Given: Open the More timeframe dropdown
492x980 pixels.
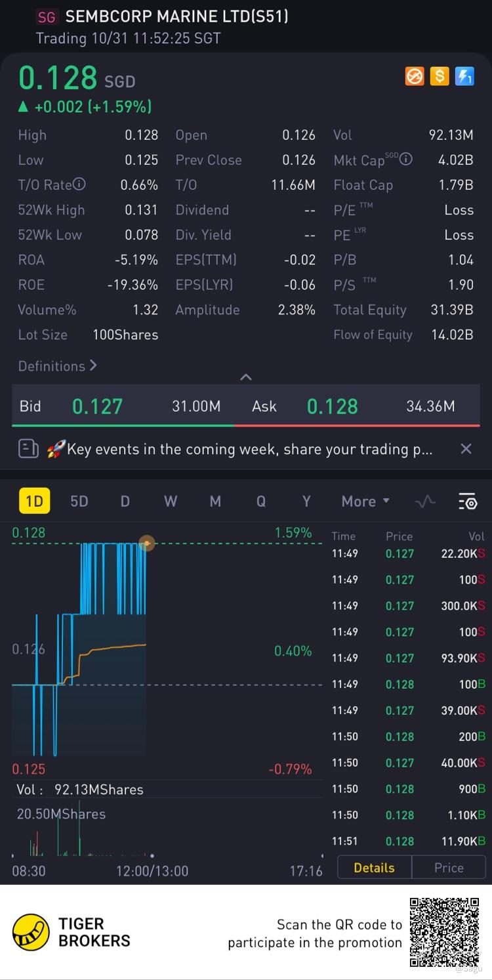Looking at the screenshot, I should tap(365, 501).
